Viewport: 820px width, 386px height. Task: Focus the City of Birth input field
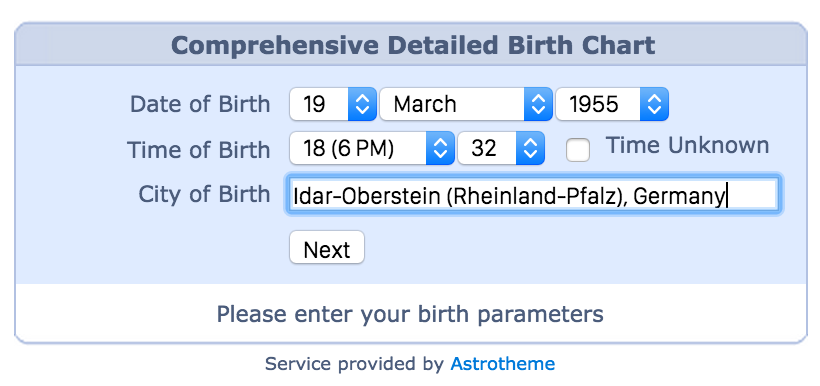[533, 196]
